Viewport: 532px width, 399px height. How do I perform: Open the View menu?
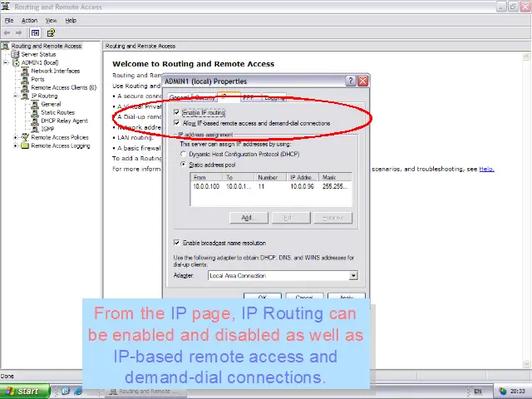(51, 20)
